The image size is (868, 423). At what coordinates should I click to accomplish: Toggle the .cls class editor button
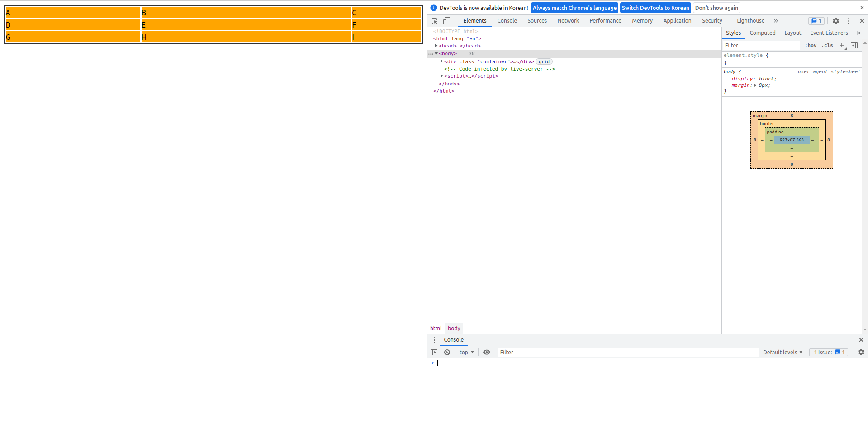coord(827,45)
